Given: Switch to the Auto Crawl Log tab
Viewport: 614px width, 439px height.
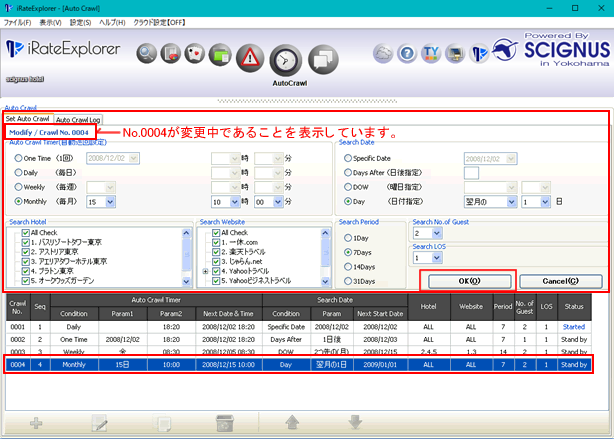Looking at the screenshot, I should point(77,119).
